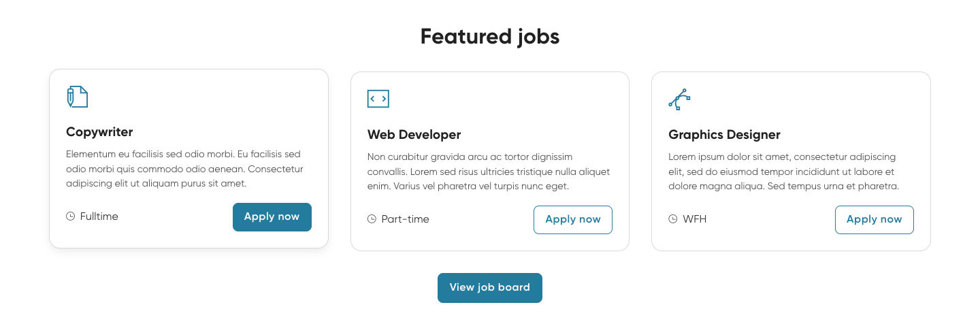Click the clock icon beside Fulltime

(x=70, y=216)
